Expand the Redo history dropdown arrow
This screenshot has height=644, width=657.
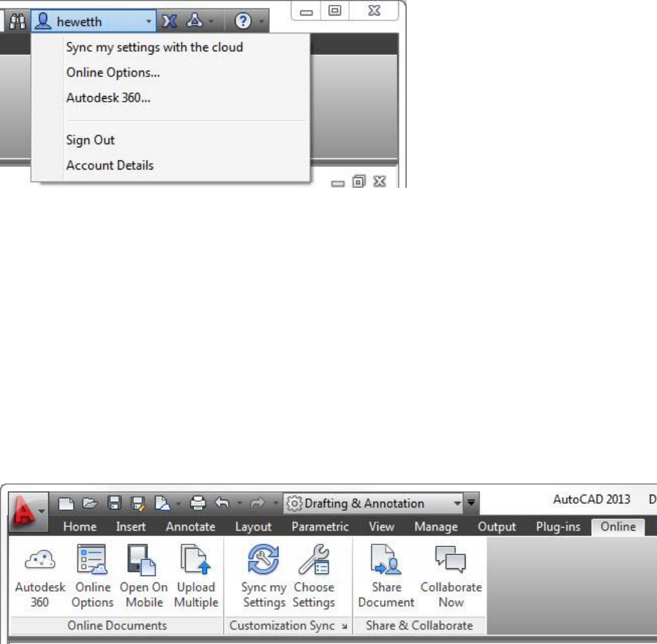276,502
